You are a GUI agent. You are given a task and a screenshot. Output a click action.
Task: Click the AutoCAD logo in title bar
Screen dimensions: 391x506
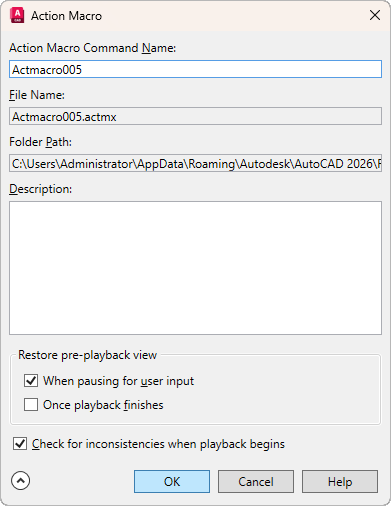[17, 16]
